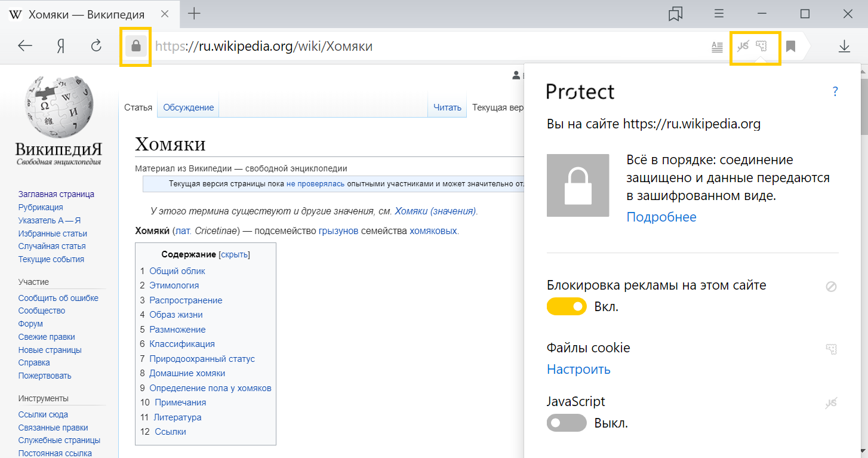Close the Хомяки — Википедия tab
Image resolution: width=868 pixels, height=458 pixels.
[165, 14]
